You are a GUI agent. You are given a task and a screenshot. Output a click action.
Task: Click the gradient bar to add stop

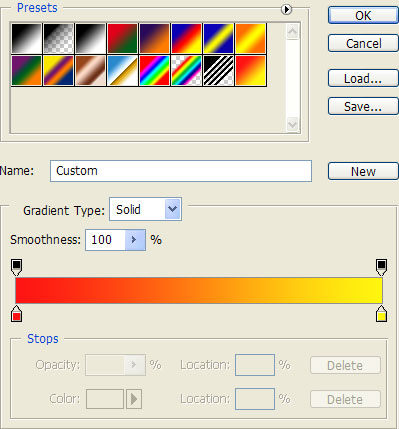click(x=199, y=290)
